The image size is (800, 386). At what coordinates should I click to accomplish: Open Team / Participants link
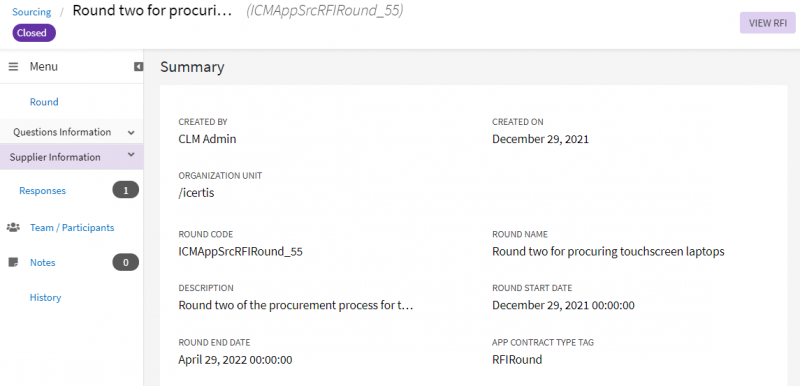coord(72,228)
